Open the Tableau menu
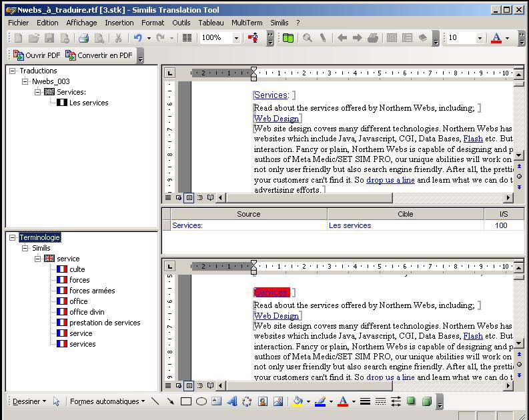The width and height of the screenshot is (529, 420). (211, 23)
